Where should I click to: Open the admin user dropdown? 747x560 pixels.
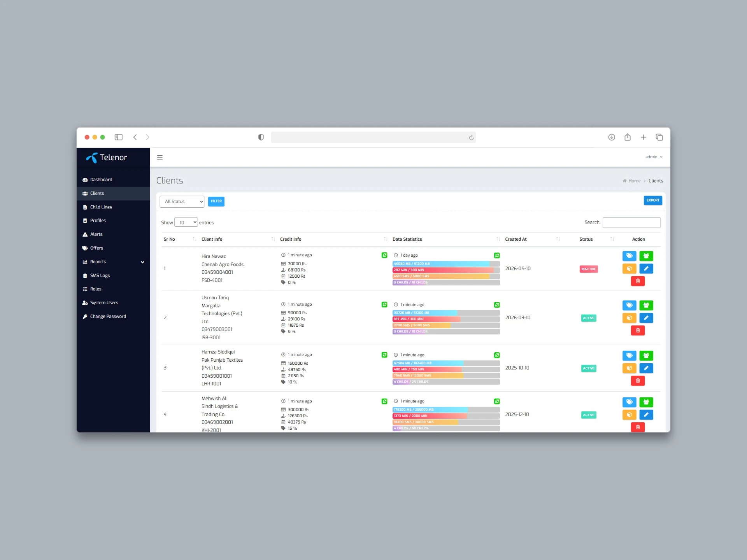point(654,157)
